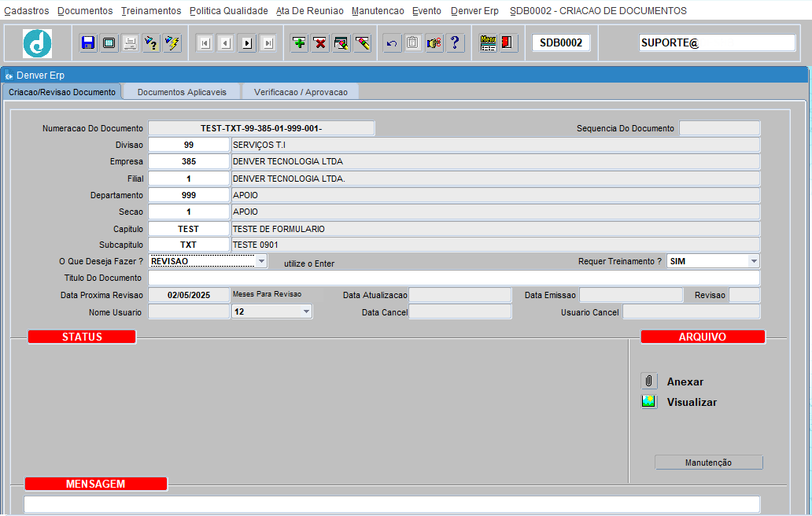Click the SDB0002 program code field
Viewport: 812px width, 516px height.
(561, 43)
